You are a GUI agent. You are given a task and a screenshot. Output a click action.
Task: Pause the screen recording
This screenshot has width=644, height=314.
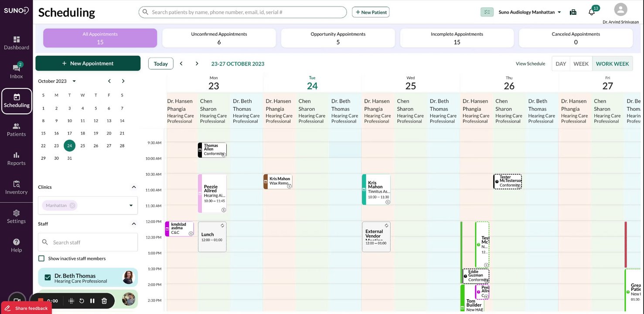pyautogui.click(x=92, y=301)
